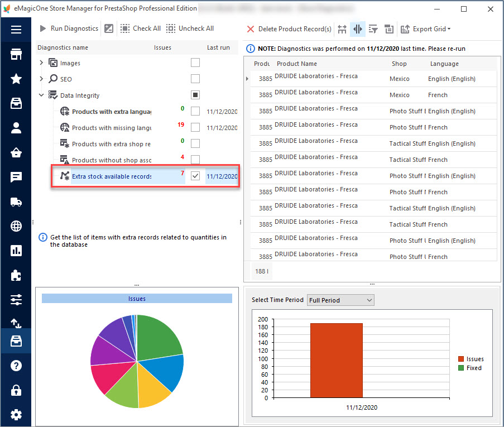Open the help question mark sidebar icon

tap(16, 366)
